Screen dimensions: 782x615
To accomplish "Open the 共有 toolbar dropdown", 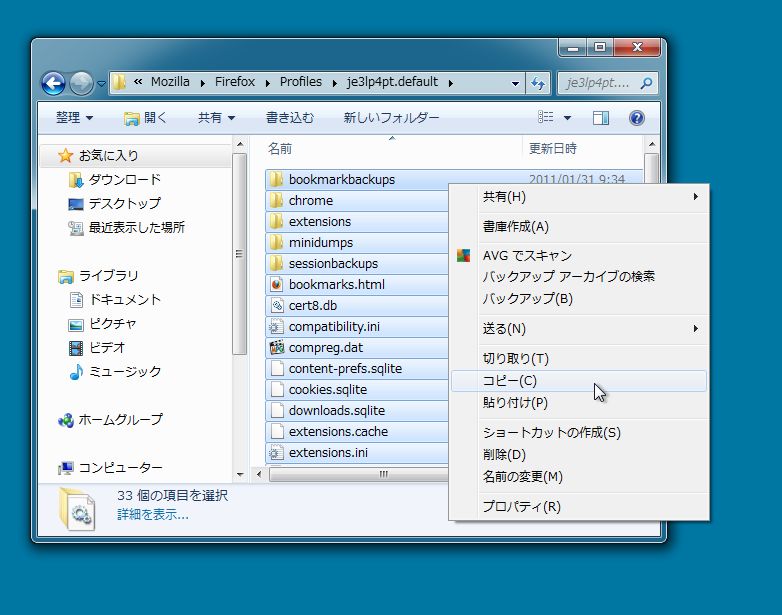I will pos(216,118).
